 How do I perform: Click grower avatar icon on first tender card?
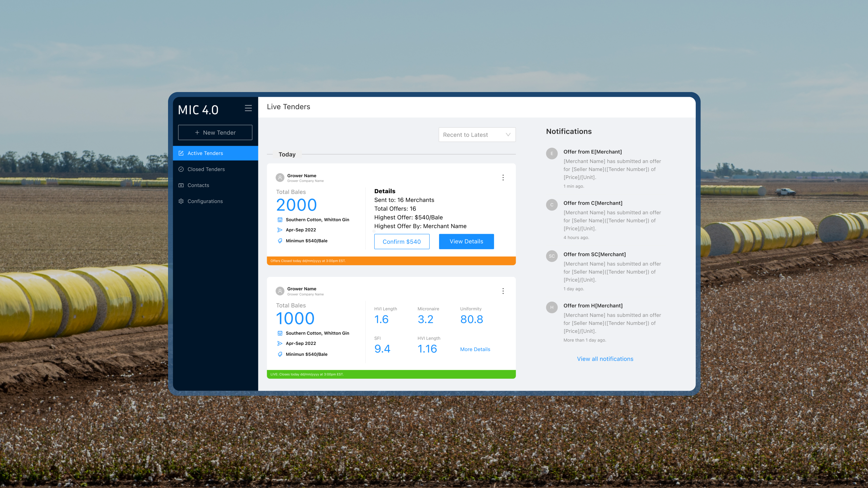(280, 177)
